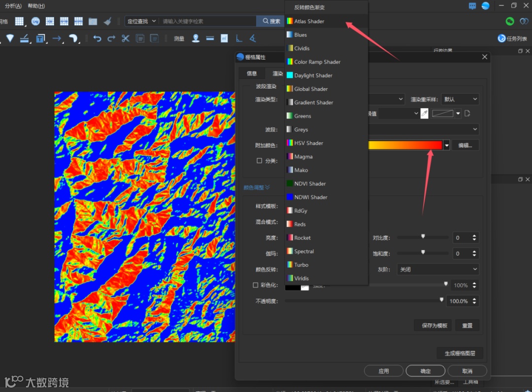This screenshot has width=532, height=392.
Task: Click the 对比度 contrast slider handle
Action: pos(423,236)
